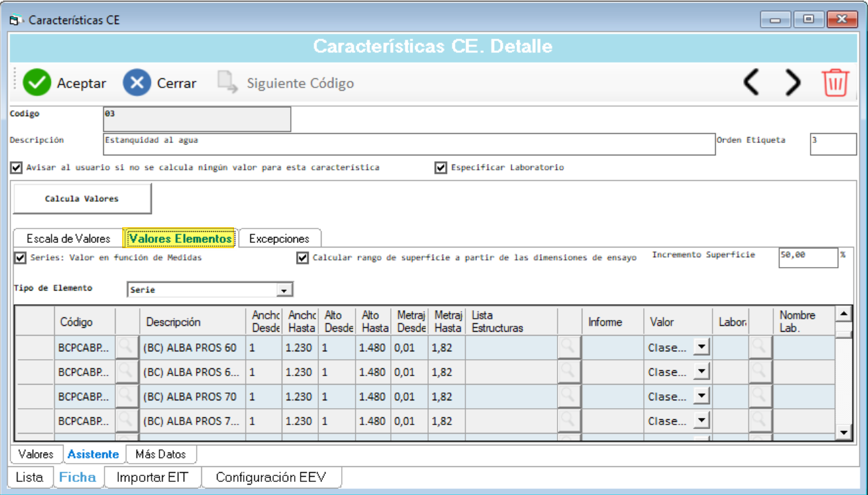This screenshot has height=495, width=868.
Task: Switch to Escala de Valores tab
Action: pyautogui.click(x=69, y=238)
